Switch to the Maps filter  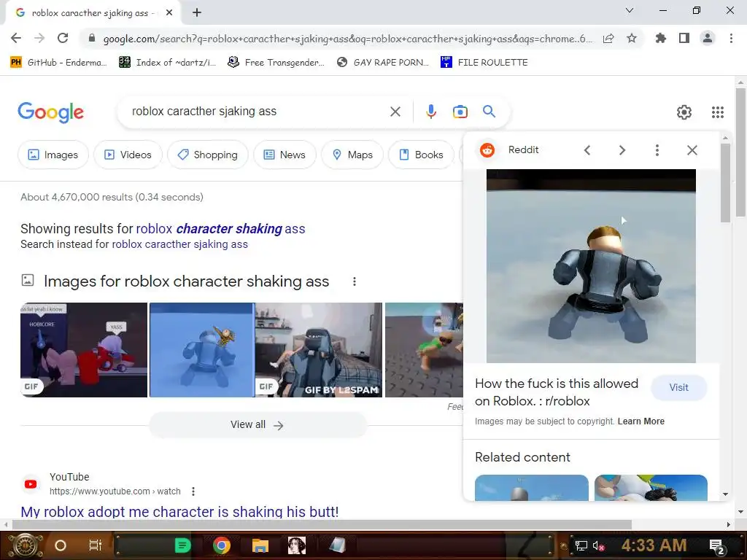pyautogui.click(x=352, y=155)
